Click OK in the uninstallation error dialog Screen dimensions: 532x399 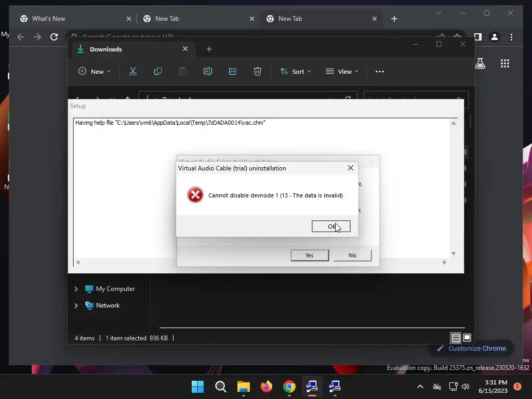click(331, 227)
